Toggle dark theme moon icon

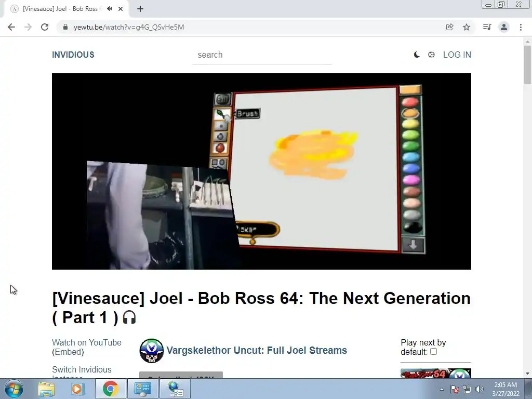coord(417,55)
